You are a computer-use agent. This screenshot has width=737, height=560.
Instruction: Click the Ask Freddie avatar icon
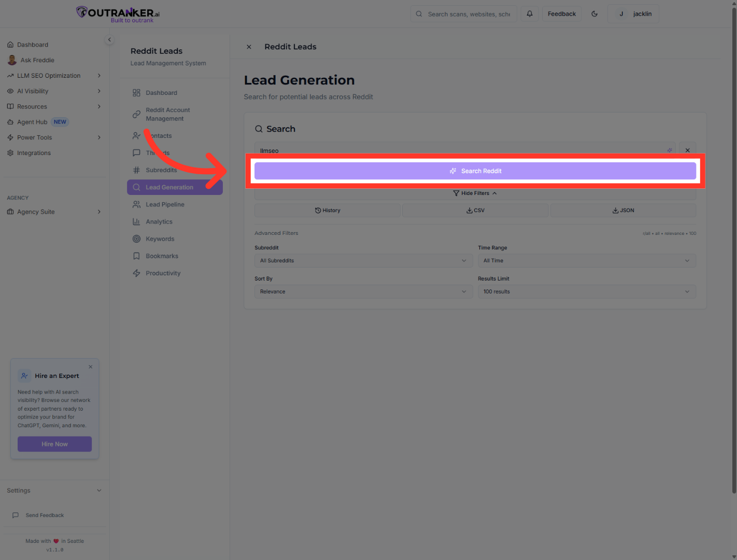(12, 60)
